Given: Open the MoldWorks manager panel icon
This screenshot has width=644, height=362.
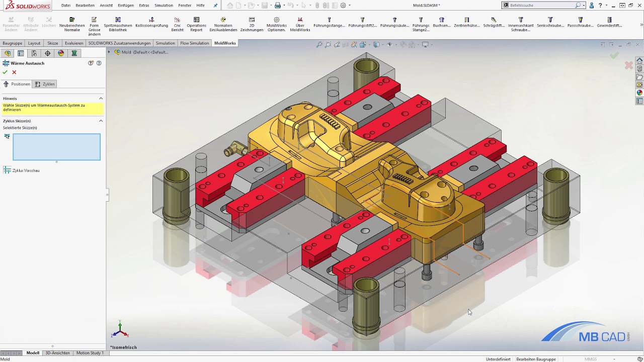Looking at the screenshot, I should (x=74, y=53).
